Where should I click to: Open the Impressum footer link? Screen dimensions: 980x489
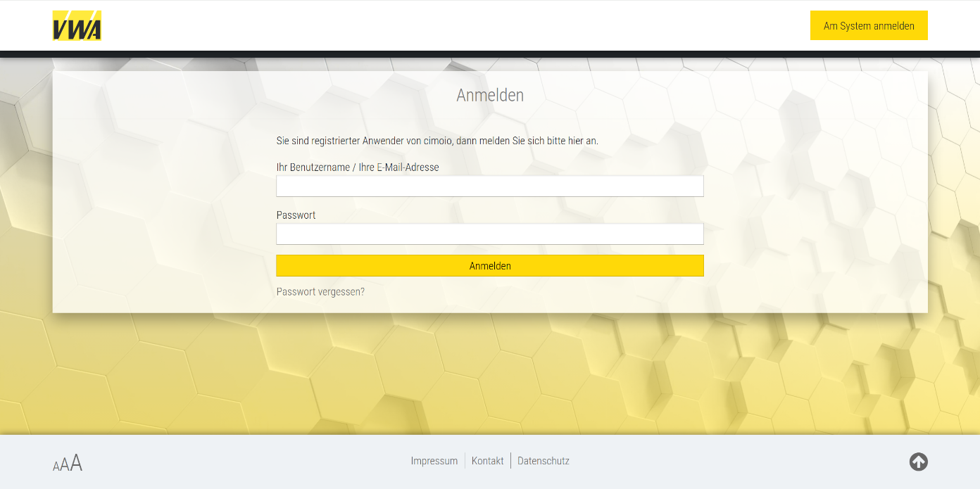pos(434,461)
